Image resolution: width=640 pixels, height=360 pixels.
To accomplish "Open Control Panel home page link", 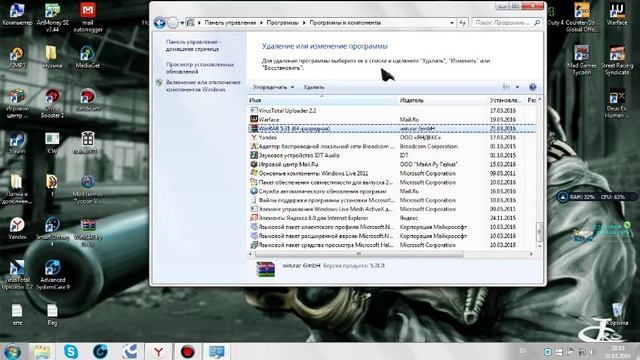I will click(x=193, y=45).
